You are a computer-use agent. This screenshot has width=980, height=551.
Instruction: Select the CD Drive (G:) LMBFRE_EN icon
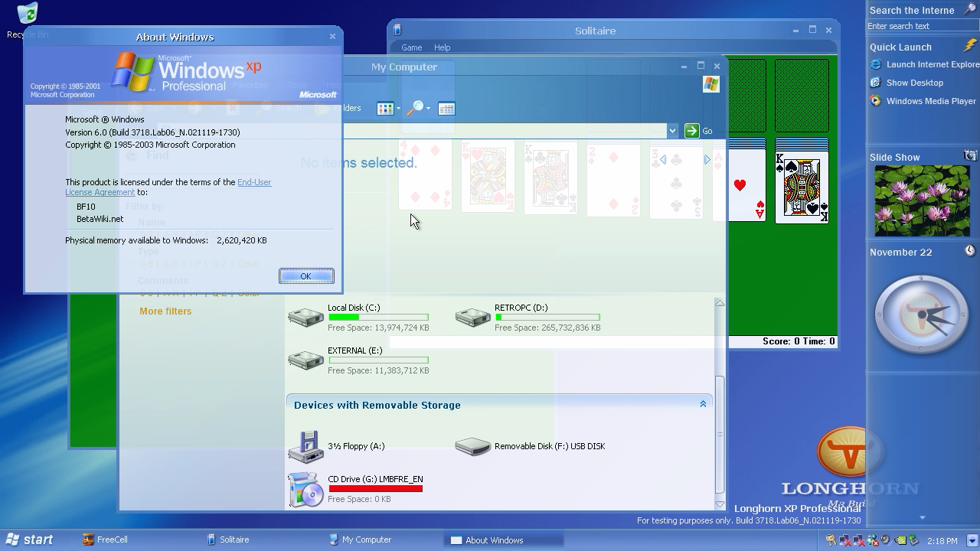click(x=305, y=490)
